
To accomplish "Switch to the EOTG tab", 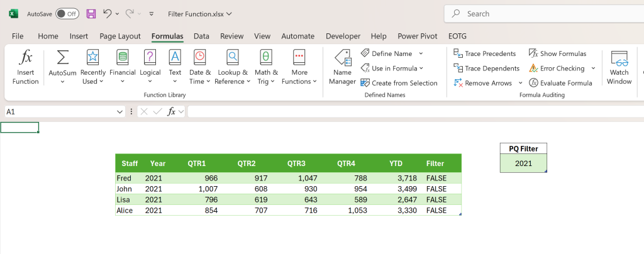I will pyautogui.click(x=458, y=36).
